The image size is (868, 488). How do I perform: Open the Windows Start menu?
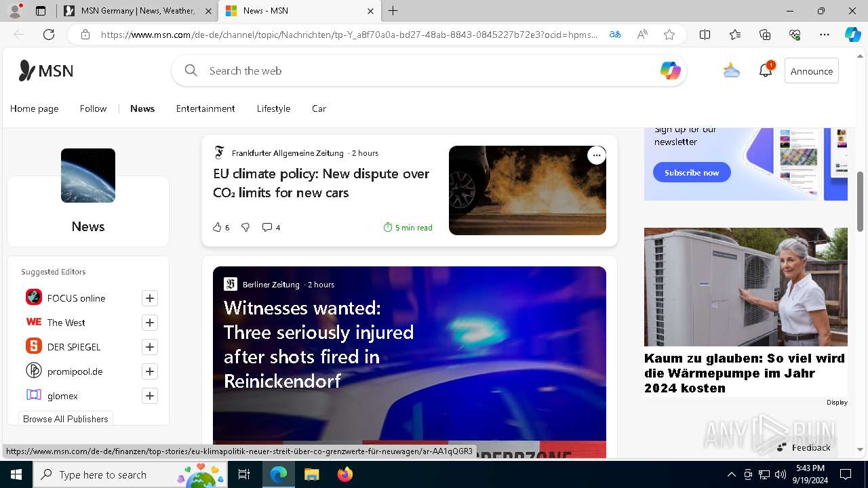16,474
